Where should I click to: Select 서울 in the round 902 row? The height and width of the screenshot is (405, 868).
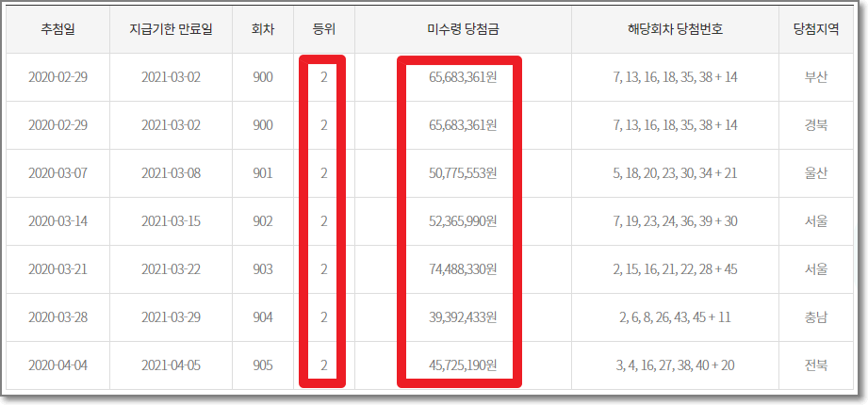tap(816, 221)
